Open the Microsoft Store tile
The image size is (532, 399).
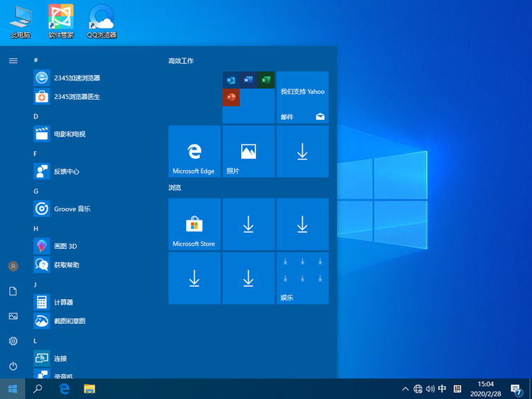pos(194,224)
